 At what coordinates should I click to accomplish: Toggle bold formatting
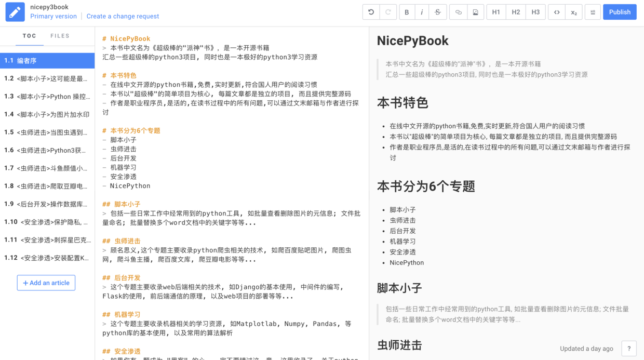(x=407, y=11)
